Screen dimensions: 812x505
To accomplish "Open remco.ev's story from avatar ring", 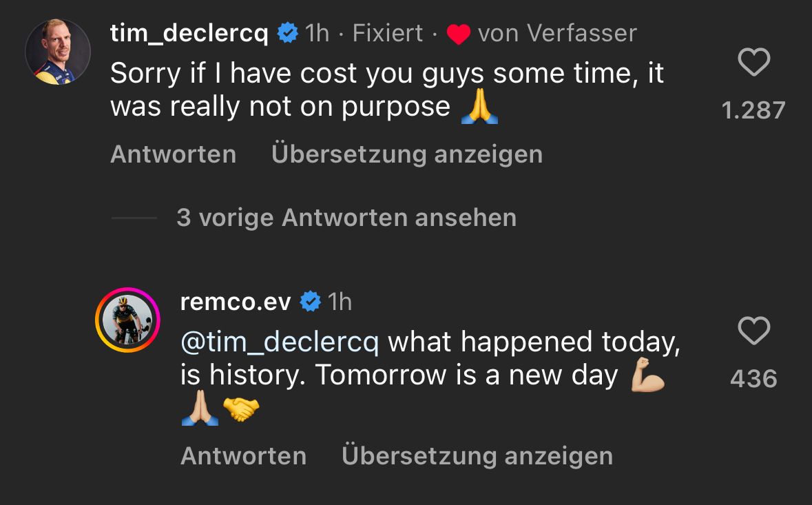I will pos(127,320).
